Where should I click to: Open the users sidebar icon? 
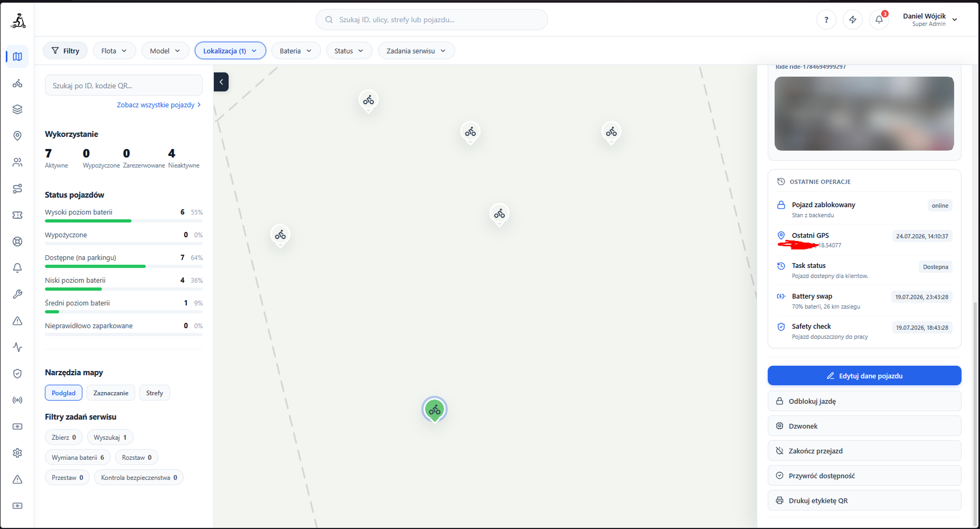(17, 162)
